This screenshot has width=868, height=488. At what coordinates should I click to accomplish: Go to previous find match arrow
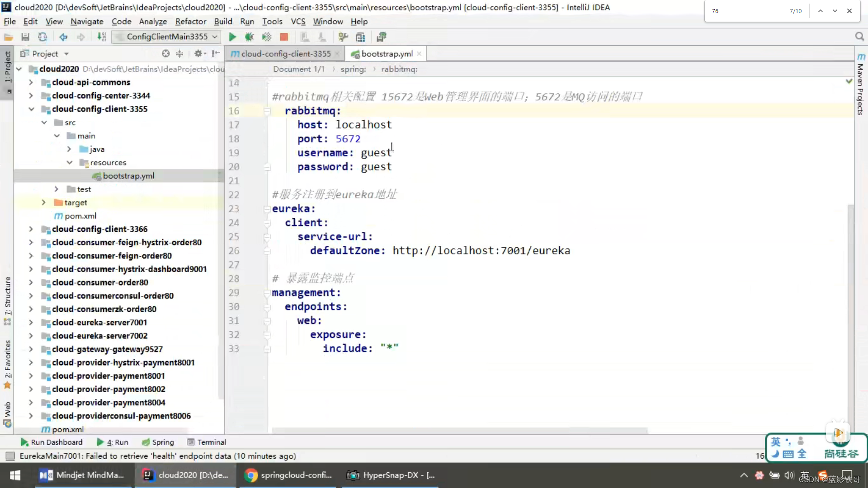coord(820,11)
